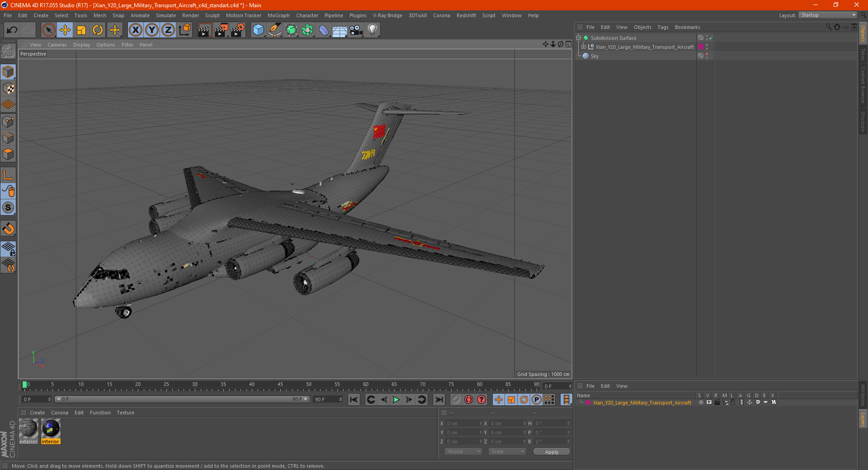This screenshot has height=470, width=868.
Task: Add Subdivision Surface generator icon
Action: (291, 30)
